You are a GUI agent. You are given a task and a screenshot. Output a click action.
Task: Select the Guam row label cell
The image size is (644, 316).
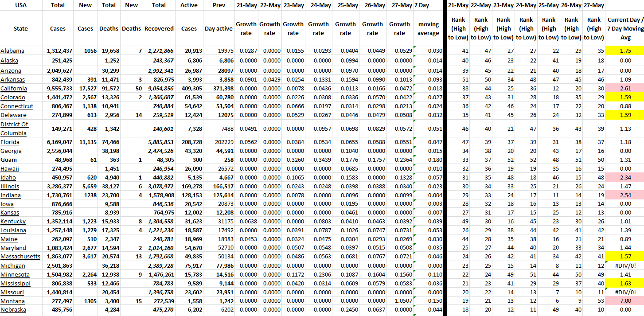coord(8,160)
